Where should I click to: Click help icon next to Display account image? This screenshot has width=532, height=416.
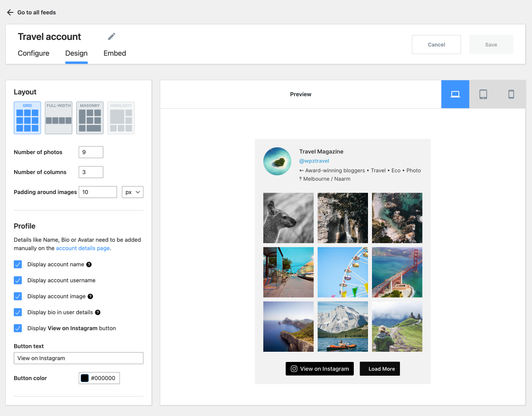(90, 296)
